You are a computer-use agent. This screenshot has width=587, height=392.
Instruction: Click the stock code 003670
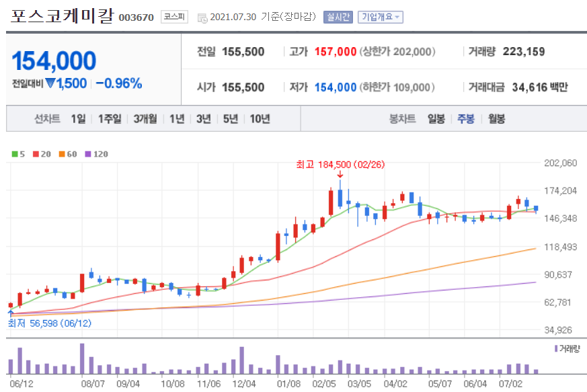136,17
